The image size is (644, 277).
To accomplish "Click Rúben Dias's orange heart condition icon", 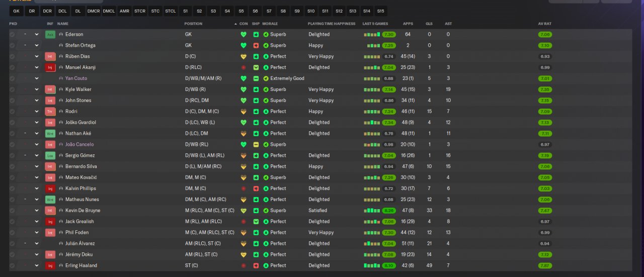I will point(244,57).
